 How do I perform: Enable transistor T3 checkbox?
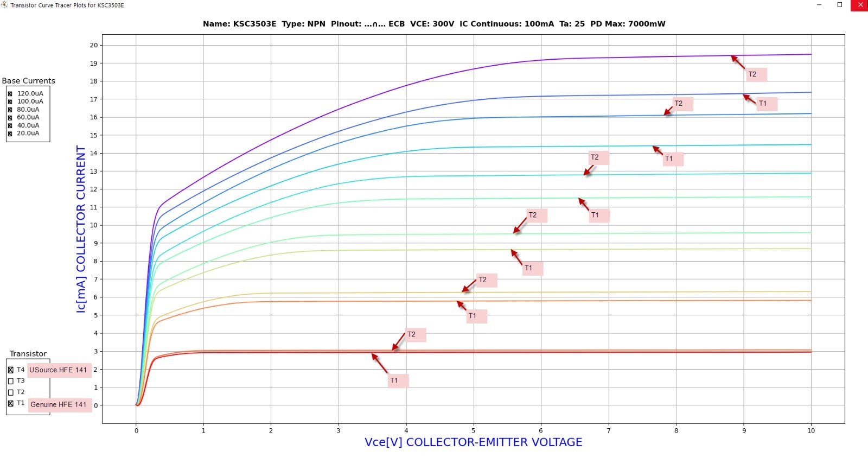(11, 381)
